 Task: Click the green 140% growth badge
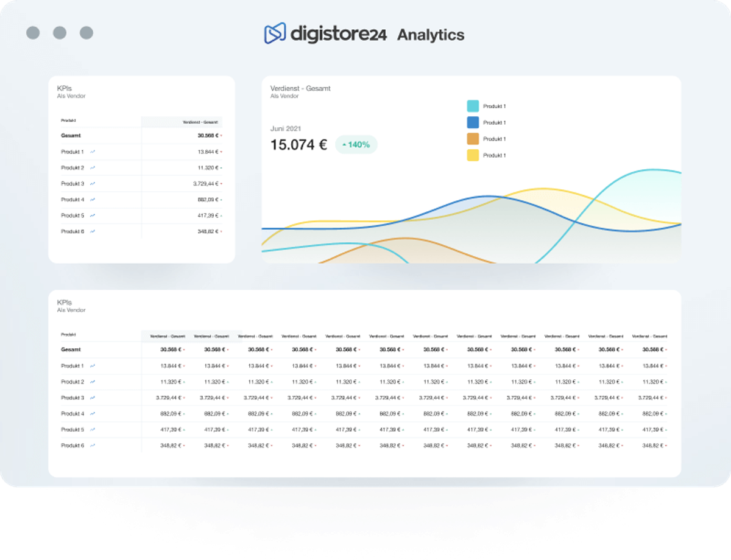click(356, 145)
